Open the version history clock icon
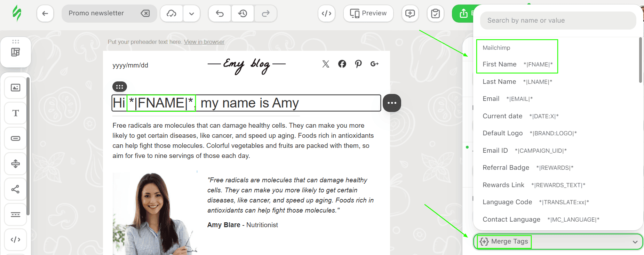Image resolution: width=644 pixels, height=255 pixels. coord(243,14)
